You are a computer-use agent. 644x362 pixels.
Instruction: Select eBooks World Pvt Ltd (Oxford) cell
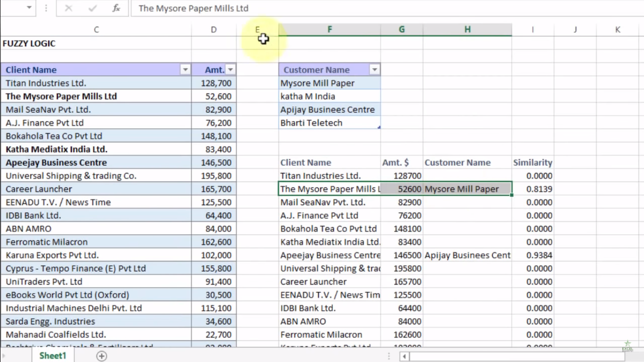click(x=96, y=295)
